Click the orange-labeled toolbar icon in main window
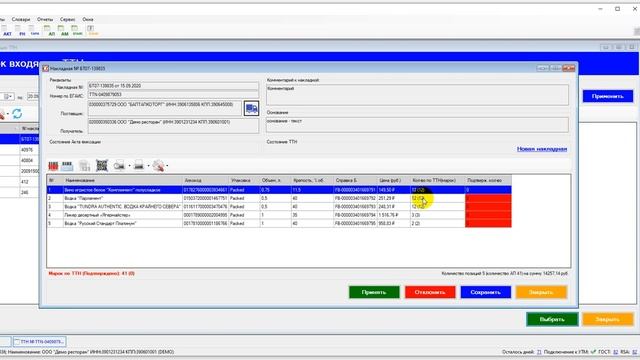Image resolution: width=640 pixels, height=360 pixels. (x=93, y=31)
